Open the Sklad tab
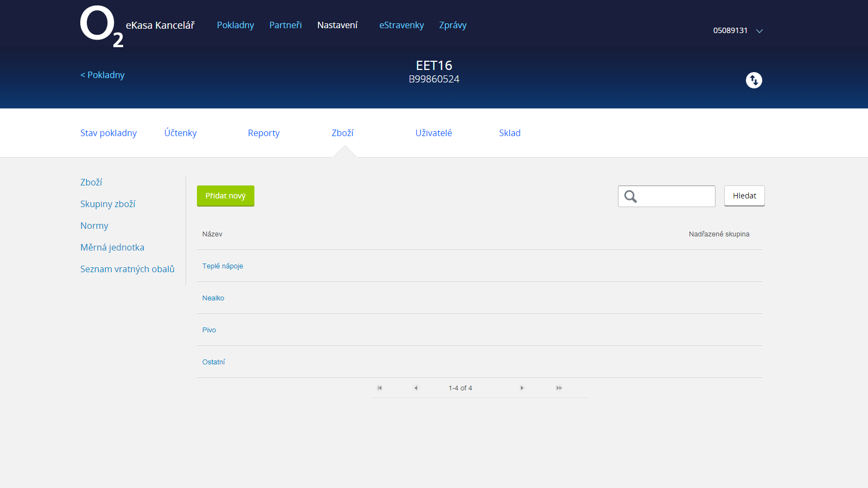 tap(509, 133)
